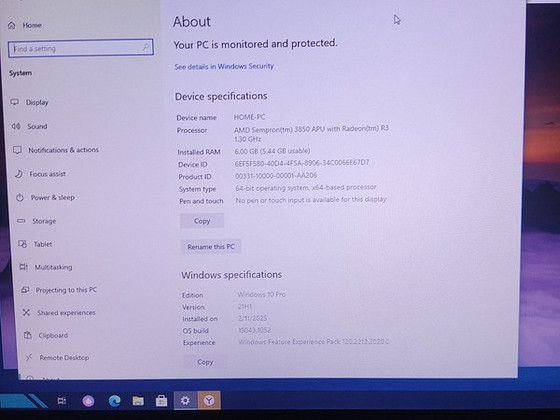Open File Explorer from taskbar
This screenshot has height=420, width=560.
(138, 401)
